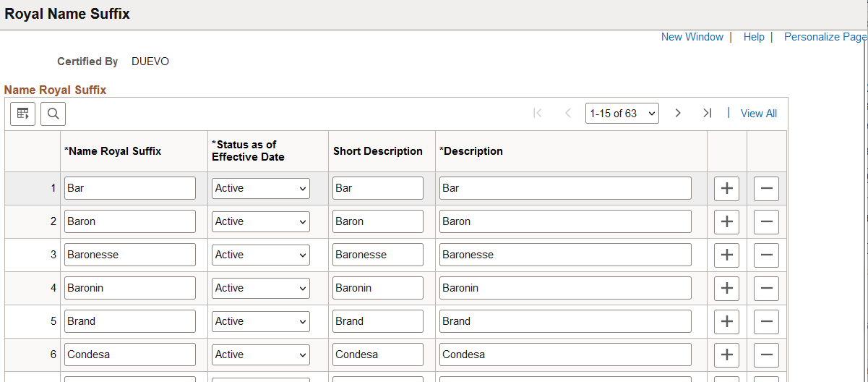Click the Royal Name Suffix page title
Viewport: 868px width, 382px height.
(x=67, y=14)
